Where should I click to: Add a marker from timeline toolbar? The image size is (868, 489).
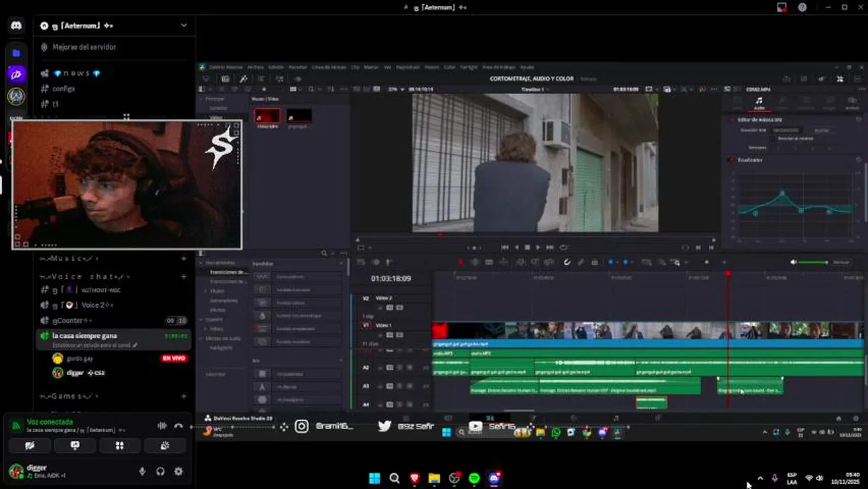pyautogui.click(x=626, y=262)
